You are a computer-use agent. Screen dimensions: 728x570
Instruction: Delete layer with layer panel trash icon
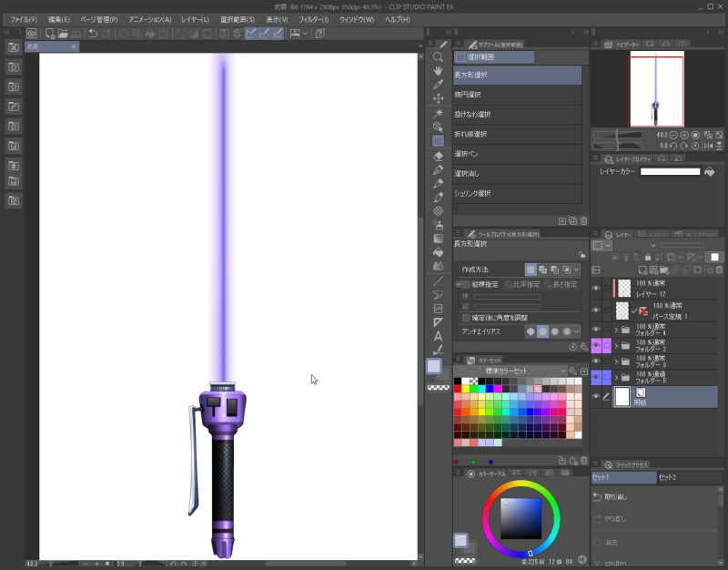tap(719, 270)
